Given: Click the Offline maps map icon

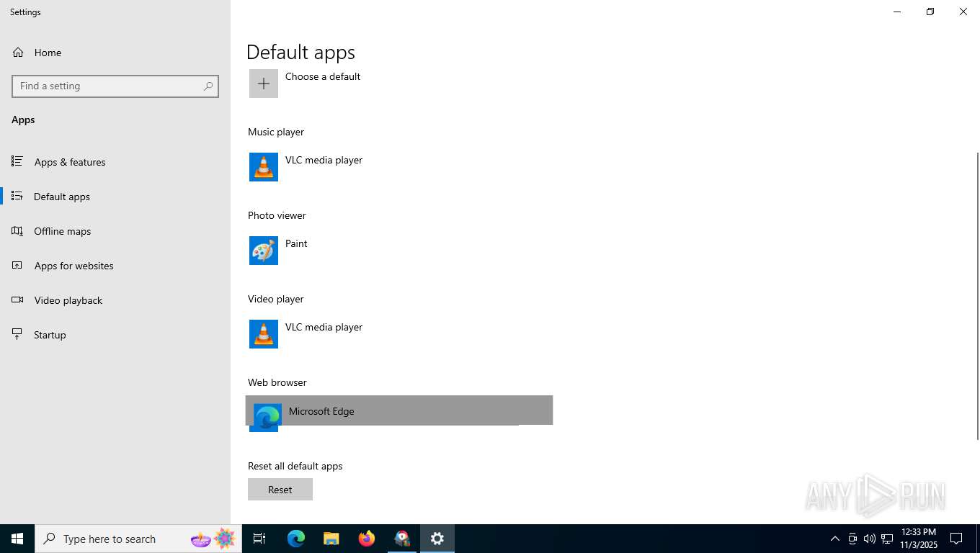Looking at the screenshot, I should pos(17,230).
